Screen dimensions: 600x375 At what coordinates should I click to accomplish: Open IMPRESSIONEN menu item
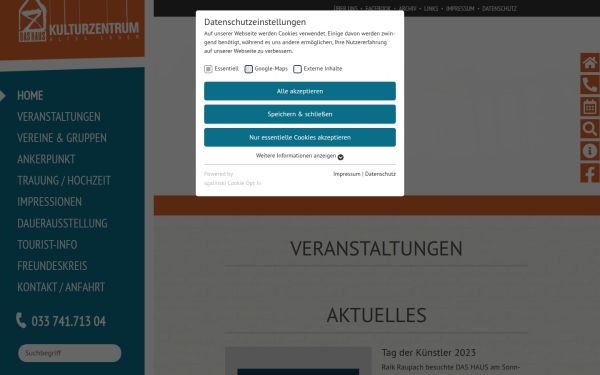49,202
